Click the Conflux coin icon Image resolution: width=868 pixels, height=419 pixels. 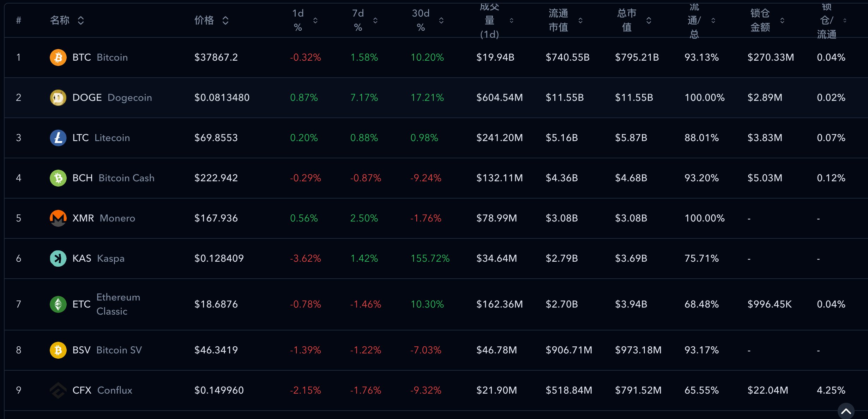click(x=58, y=390)
